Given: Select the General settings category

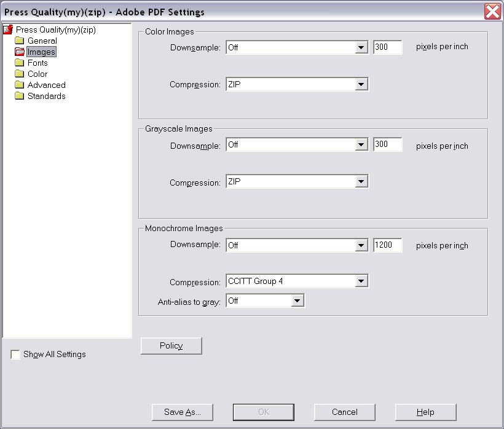Looking at the screenshot, I should pyautogui.click(x=42, y=41).
